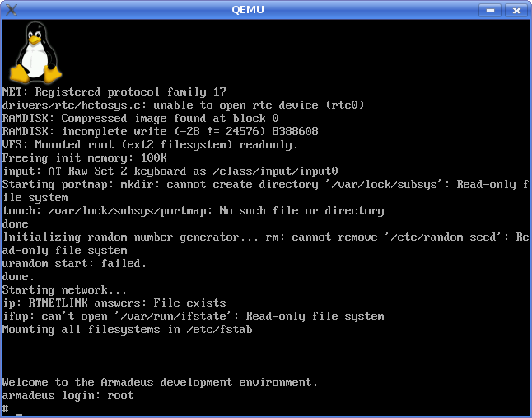Click the shell prompt cursor at bottom
532x418 pixels.
[19, 410]
